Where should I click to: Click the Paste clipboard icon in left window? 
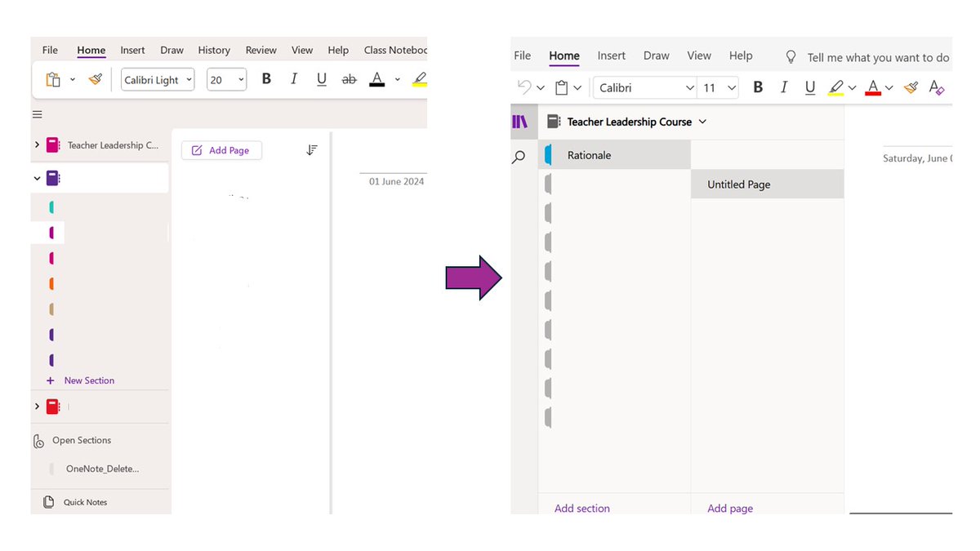(x=53, y=79)
